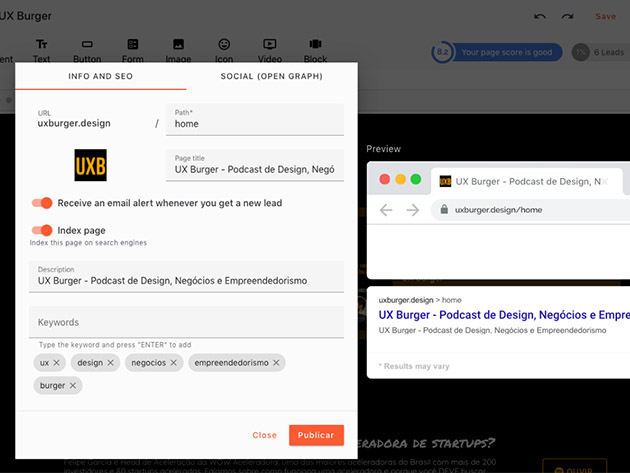Click the UX Burger page name
630x473 pixels.
26,16
